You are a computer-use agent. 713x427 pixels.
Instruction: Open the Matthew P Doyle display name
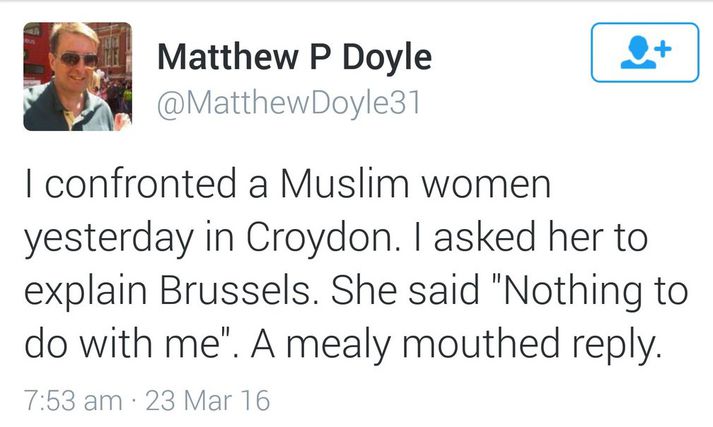[294, 57]
